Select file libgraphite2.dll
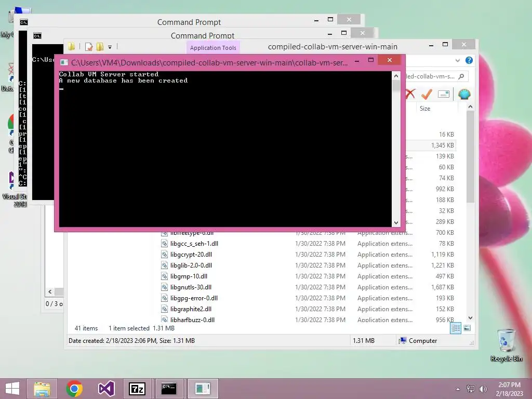 (191, 309)
